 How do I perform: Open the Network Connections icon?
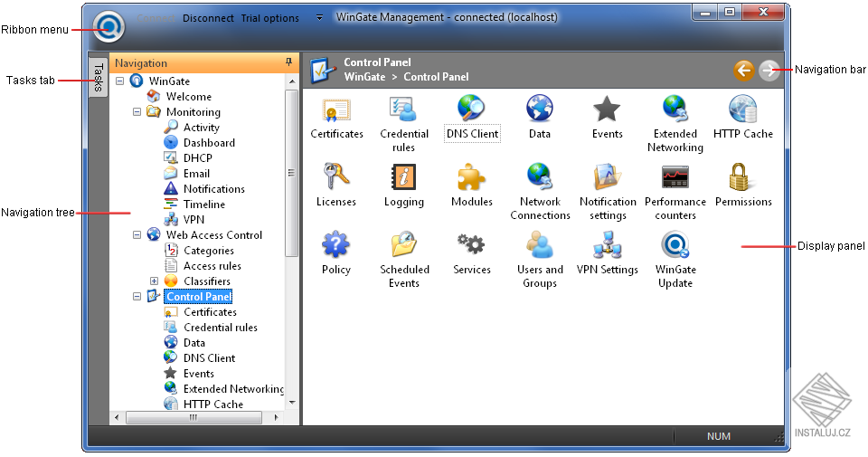click(539, 176)
